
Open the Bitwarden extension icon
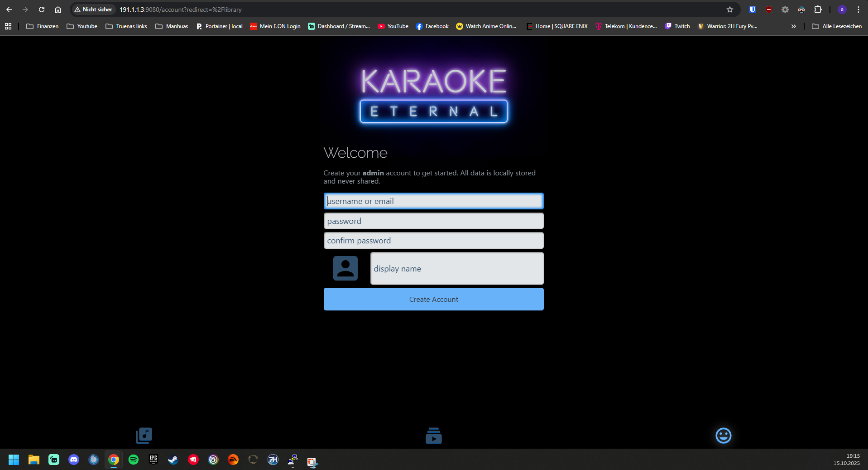(752, 10)
